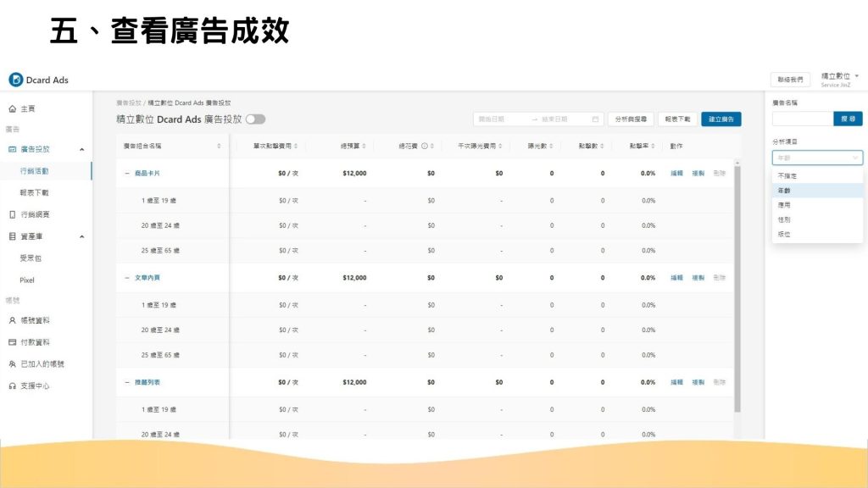
Task: Sort by 點擊數 column arrows
Action: [602, 146]
